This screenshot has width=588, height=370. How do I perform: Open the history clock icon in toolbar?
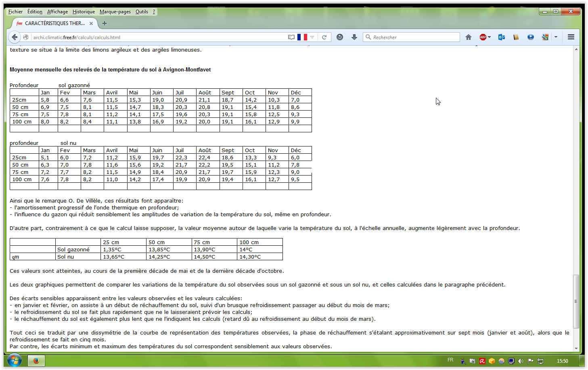point(340,37)
